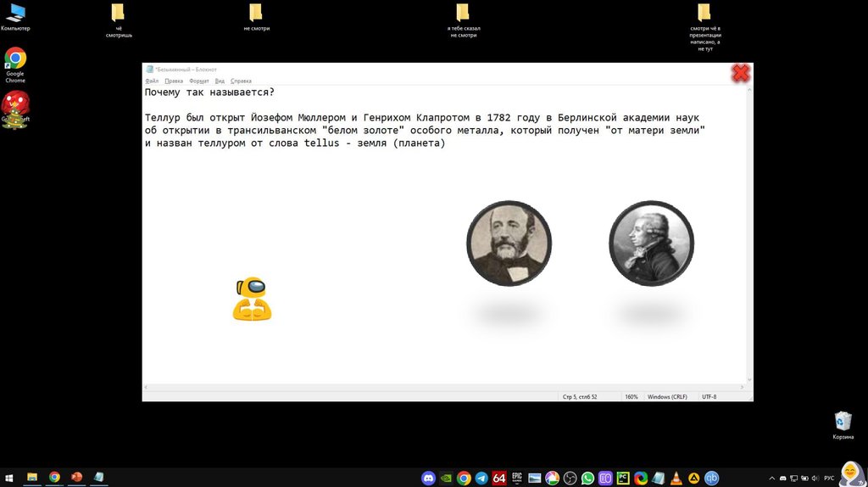
Task: Expand hidden system tray icons
Action: (771, 478)
